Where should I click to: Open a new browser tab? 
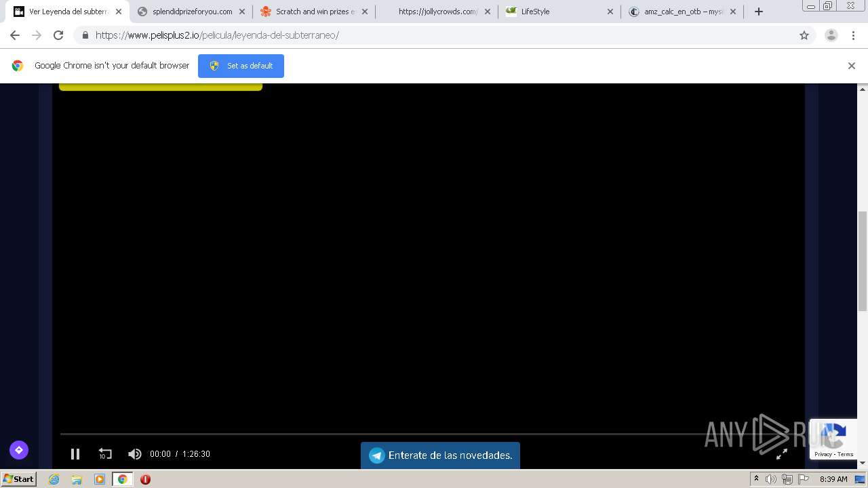click(759, 12)
